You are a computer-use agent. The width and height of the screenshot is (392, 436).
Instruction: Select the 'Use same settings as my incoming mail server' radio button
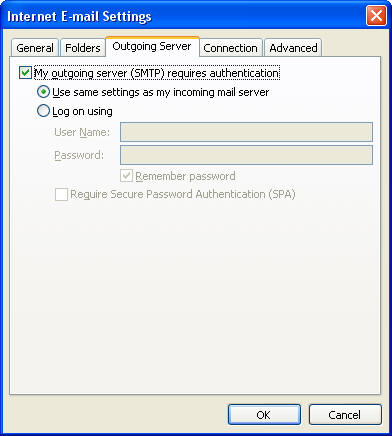[x=43, y=92]
